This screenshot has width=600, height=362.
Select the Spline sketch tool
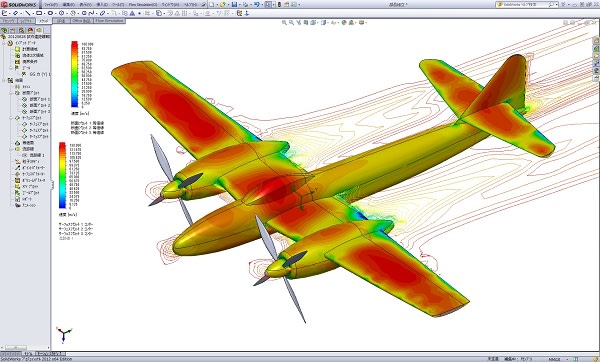91,13
